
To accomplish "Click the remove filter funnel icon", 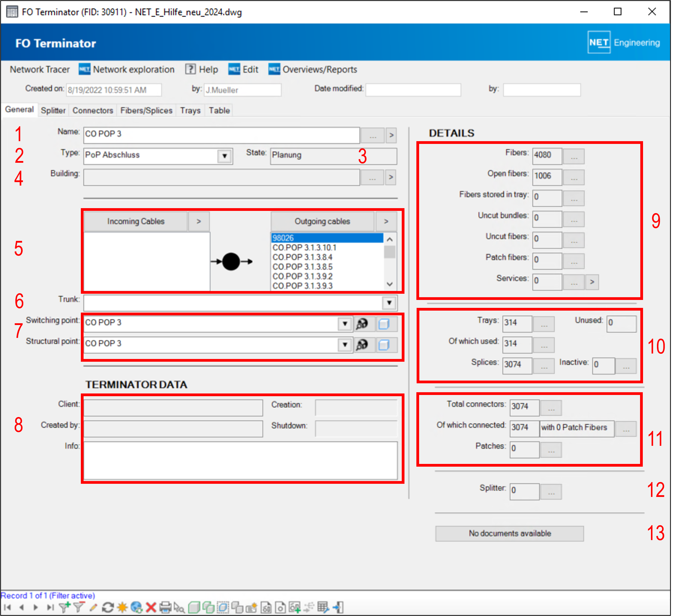I will 79,607.
